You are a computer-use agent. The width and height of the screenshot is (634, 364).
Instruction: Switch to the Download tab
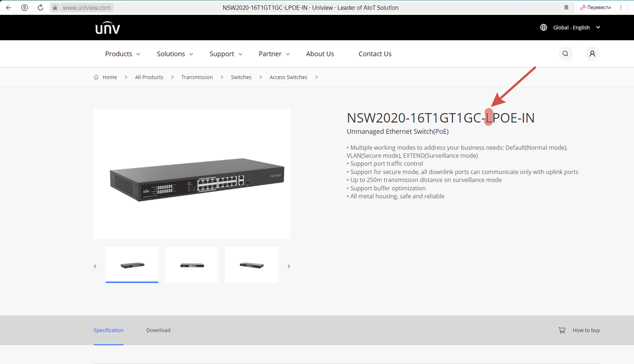click(x=158, y=330)
